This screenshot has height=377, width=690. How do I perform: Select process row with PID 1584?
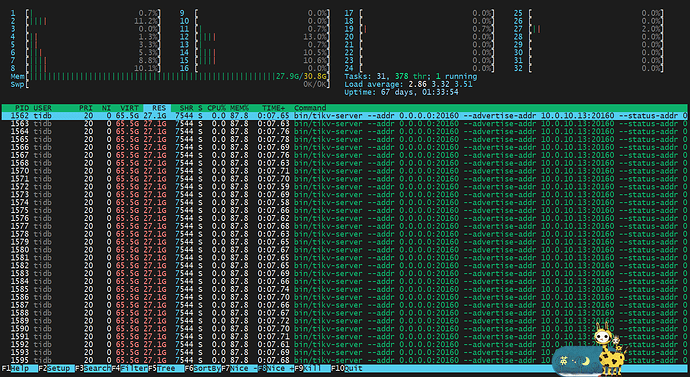coord(345,282)
